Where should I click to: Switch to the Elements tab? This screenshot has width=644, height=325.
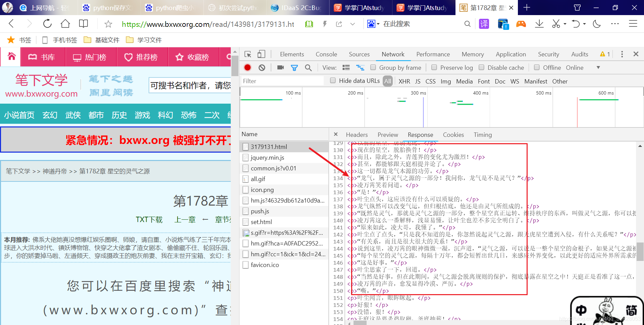292,54
